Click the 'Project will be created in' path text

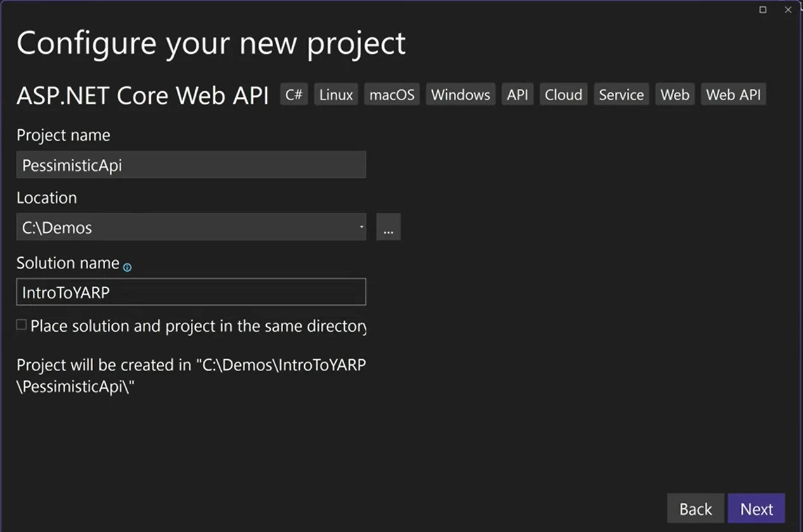click(191, 376)
